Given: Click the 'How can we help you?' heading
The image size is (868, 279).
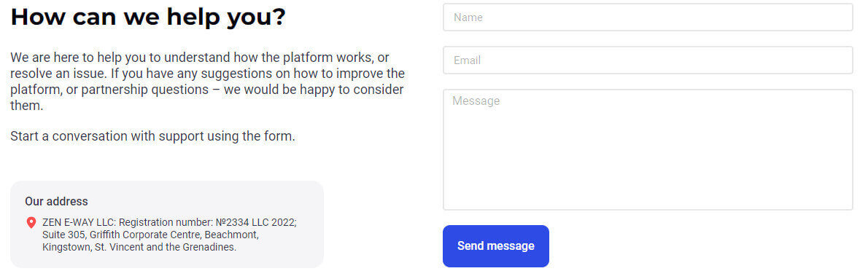Looking at the screenshot, I should coord(148,17).
